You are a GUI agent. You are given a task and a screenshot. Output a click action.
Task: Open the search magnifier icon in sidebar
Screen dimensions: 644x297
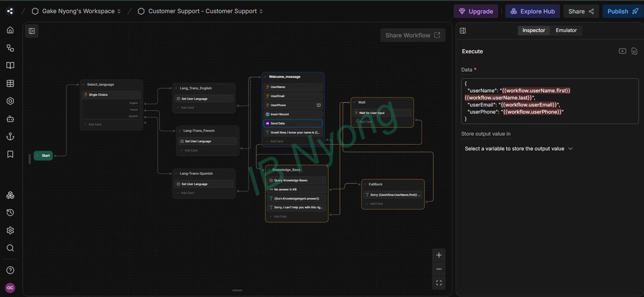tap(10, 248)
